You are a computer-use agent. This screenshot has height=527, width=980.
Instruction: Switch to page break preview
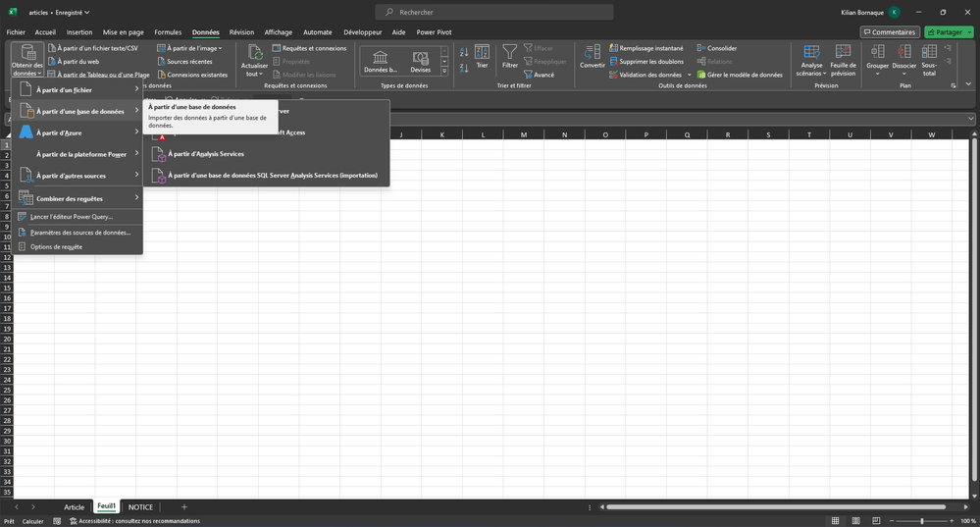(876, 521)
